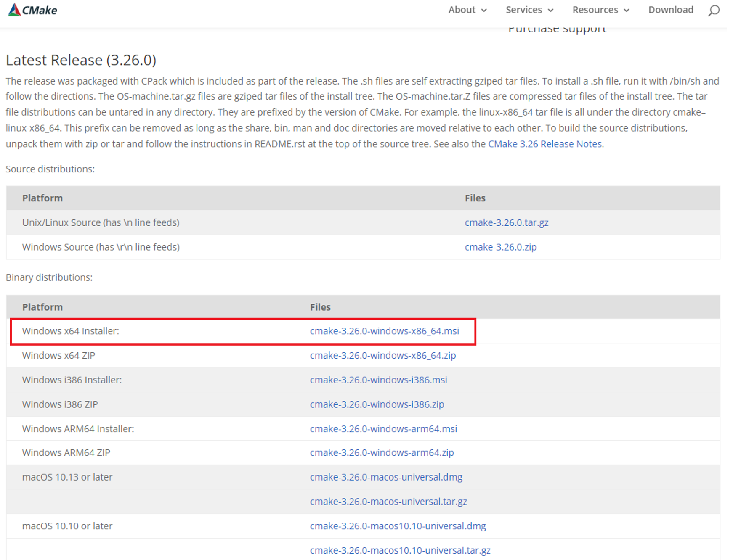Expand the About dropdown menu

[467, 10]
